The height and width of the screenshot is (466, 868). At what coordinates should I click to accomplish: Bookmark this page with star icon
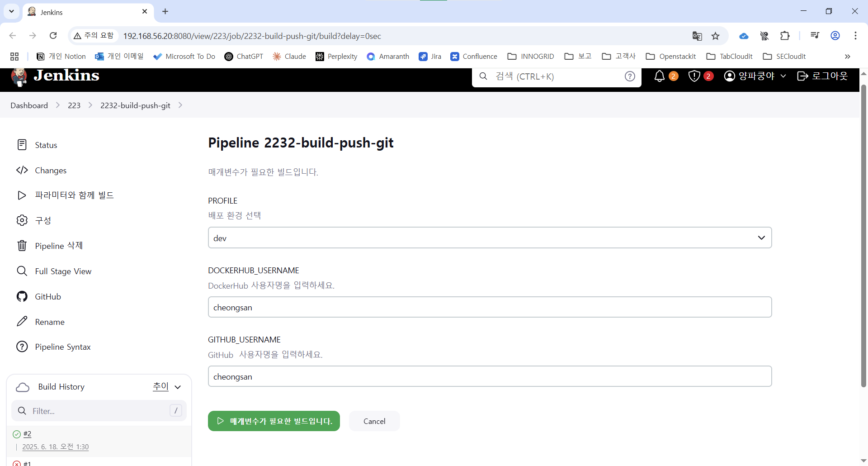click(715, 36)
